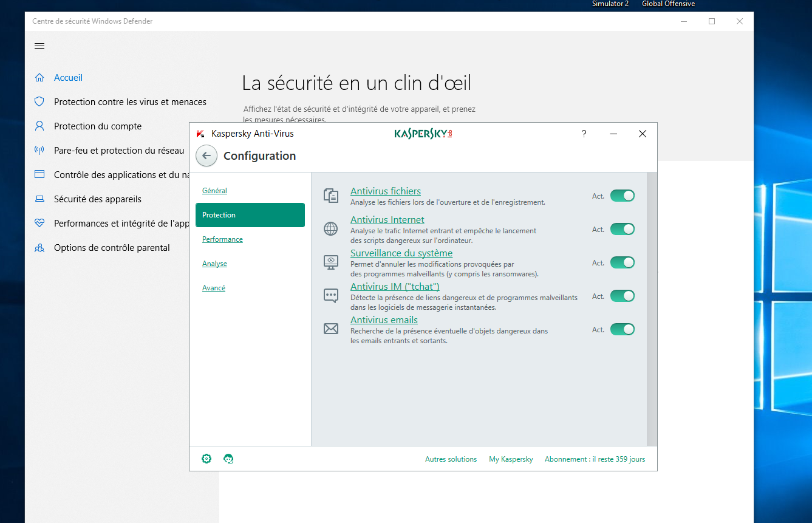Click the chat bubble icon beside Antivirus IM
The width and height of the screenshot is (812, 523).
point(331,296)
